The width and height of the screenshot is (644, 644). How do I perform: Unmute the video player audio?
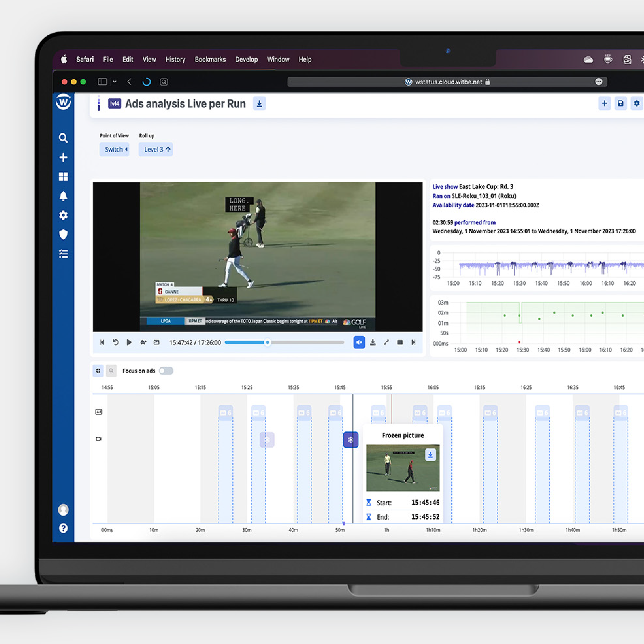pyautogui.click(x=359, y=342)
